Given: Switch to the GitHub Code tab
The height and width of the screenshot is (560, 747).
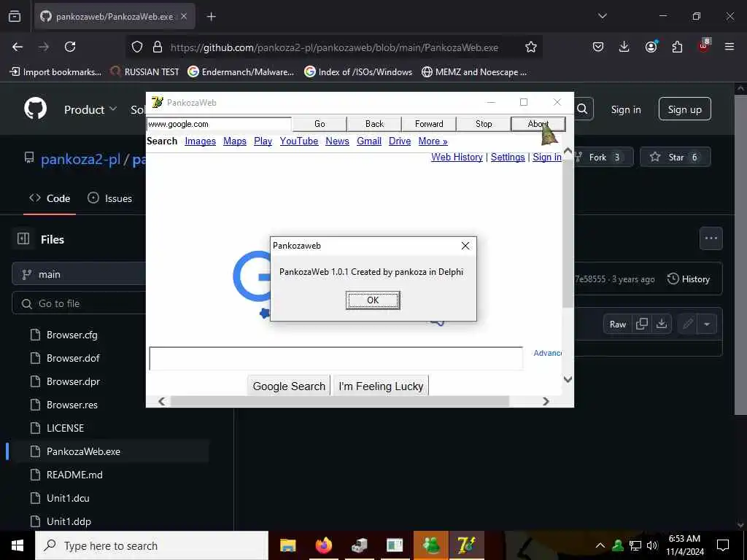Looking at the screenshot, I should [x=50, y=198].
